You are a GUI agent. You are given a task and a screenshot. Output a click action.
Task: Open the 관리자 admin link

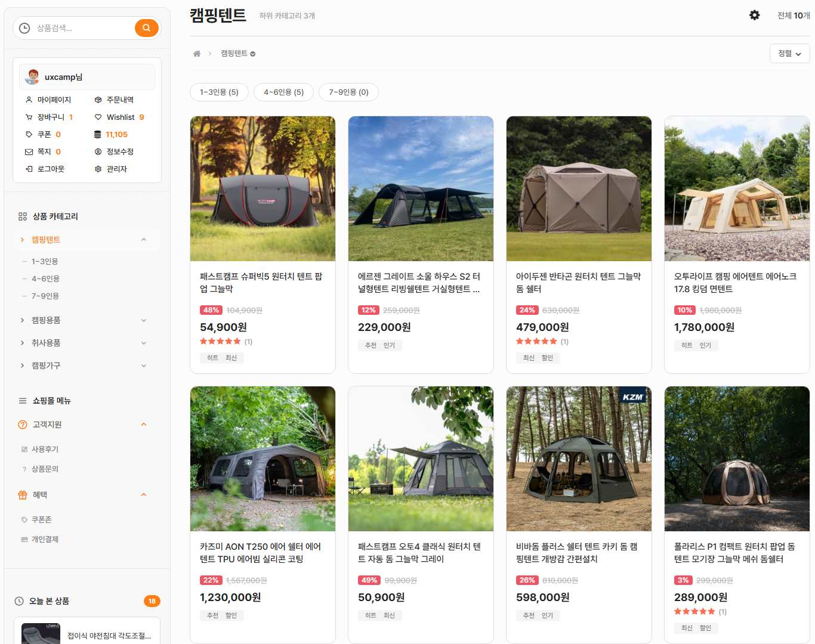pos(116,169)
